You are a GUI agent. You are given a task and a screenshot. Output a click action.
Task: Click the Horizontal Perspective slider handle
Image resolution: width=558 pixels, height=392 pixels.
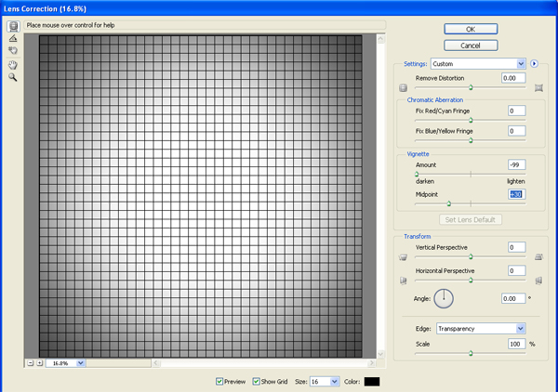[471, 280]
